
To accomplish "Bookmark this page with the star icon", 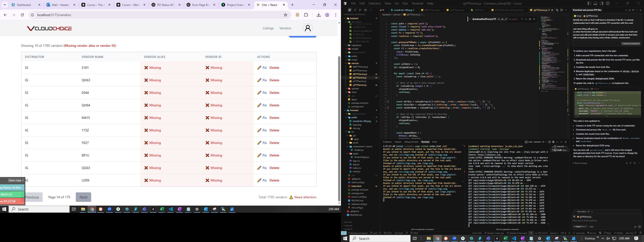I will (x=286, y=15).
